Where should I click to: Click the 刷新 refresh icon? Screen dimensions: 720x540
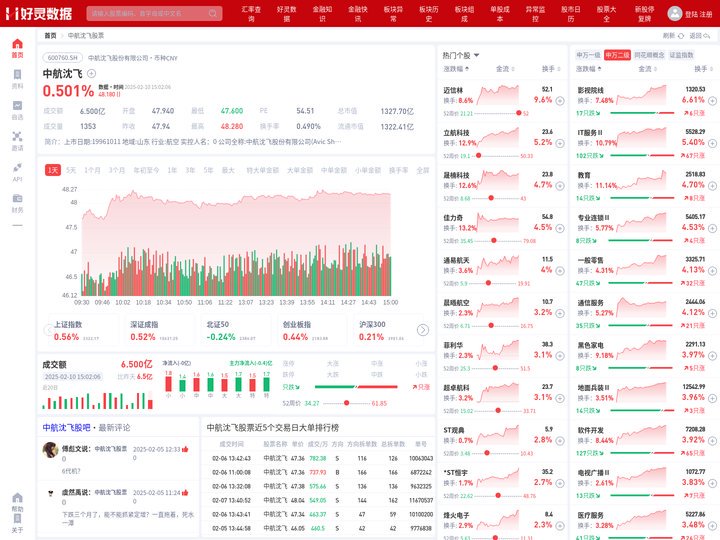[x=681, y=36]
